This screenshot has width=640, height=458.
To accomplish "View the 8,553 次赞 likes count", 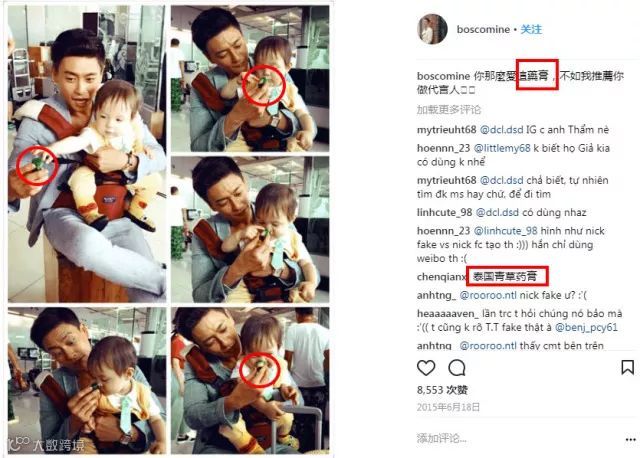I will pos(442,390).
